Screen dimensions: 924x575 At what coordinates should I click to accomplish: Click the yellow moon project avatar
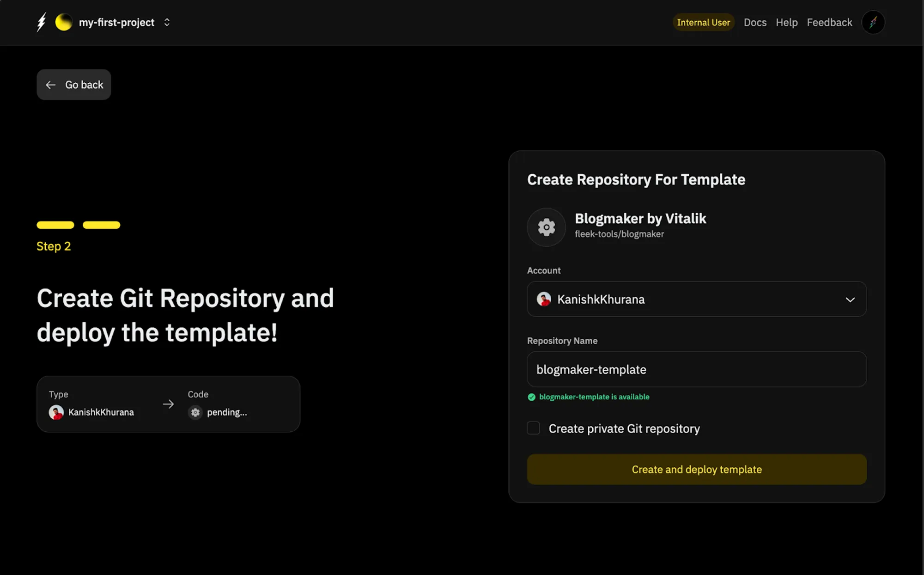[x=63, y=22]
